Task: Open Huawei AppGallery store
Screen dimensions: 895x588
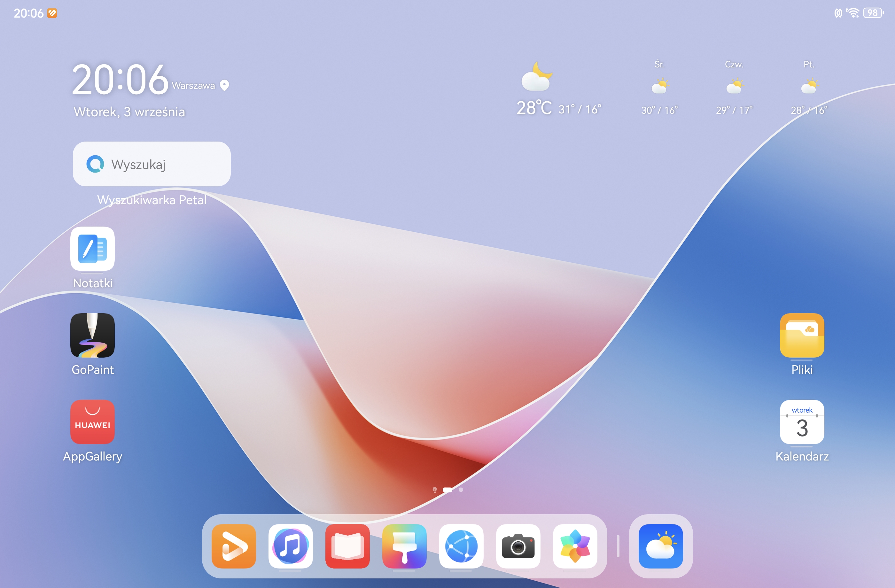Action: pos(92,422)
